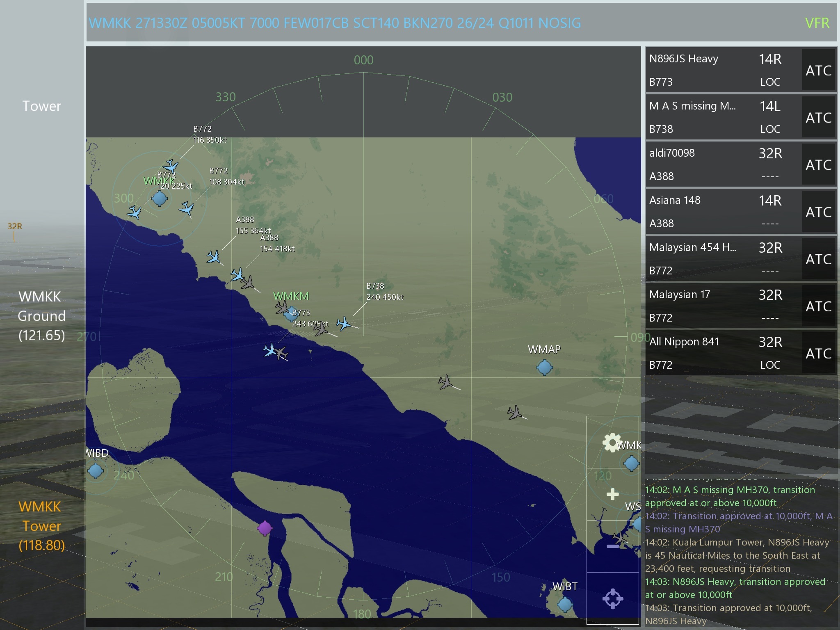Select the WMKM airport marker
The width and height of the screenshot is (840, 630).
(291, 314)
